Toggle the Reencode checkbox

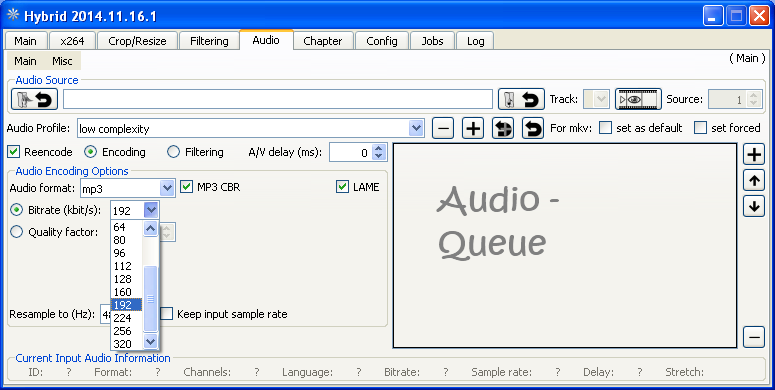(13, 152)
